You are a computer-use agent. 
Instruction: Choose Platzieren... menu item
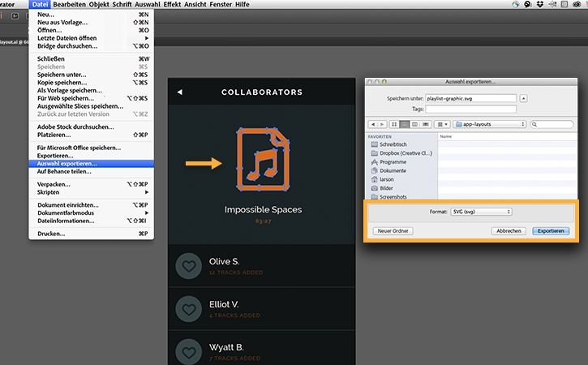point(91,135)
